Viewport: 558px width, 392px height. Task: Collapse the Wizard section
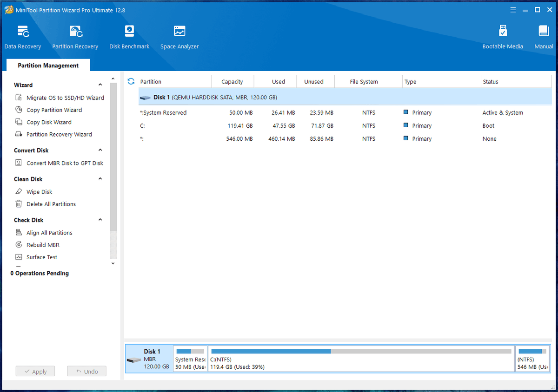pos(100,85)
